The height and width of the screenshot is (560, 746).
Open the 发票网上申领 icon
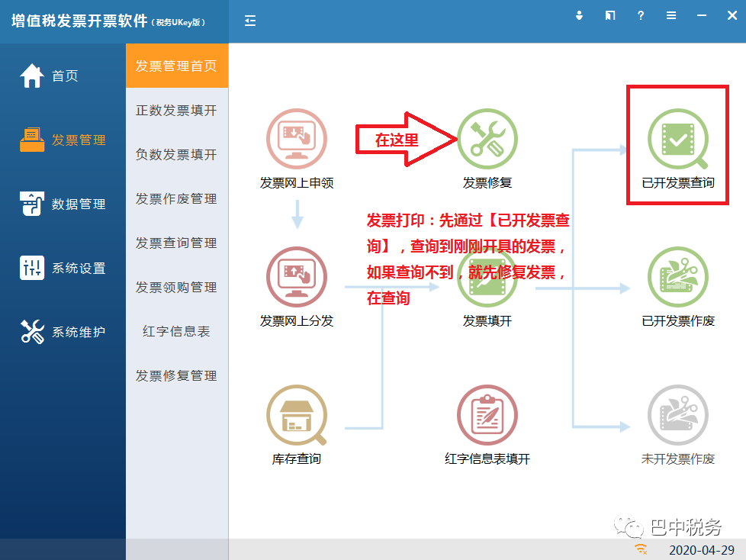[297, 139]
